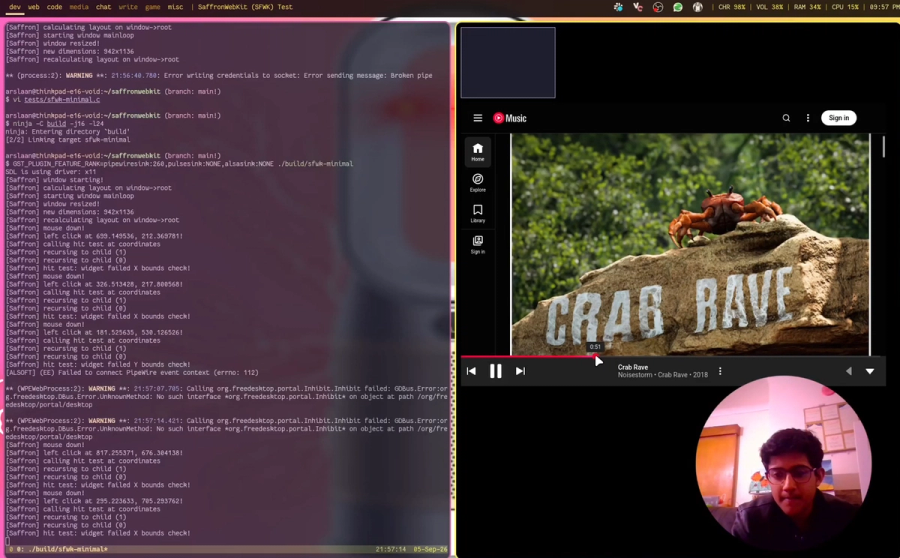The height and width of the screenshot is (558, 900).
Task: Switch to write workspace
Action: [128, 7]
